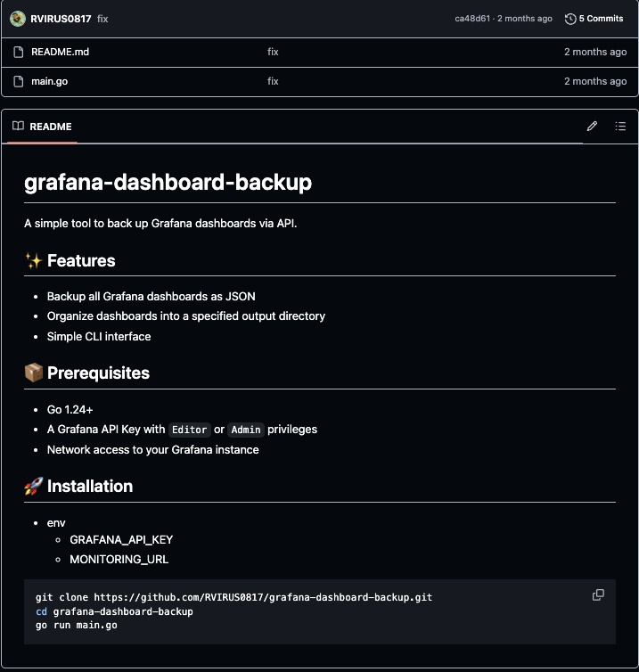Open the fix commit in main.go row
Viewport: 639px width, 672px height.
[x=273, y=81]
